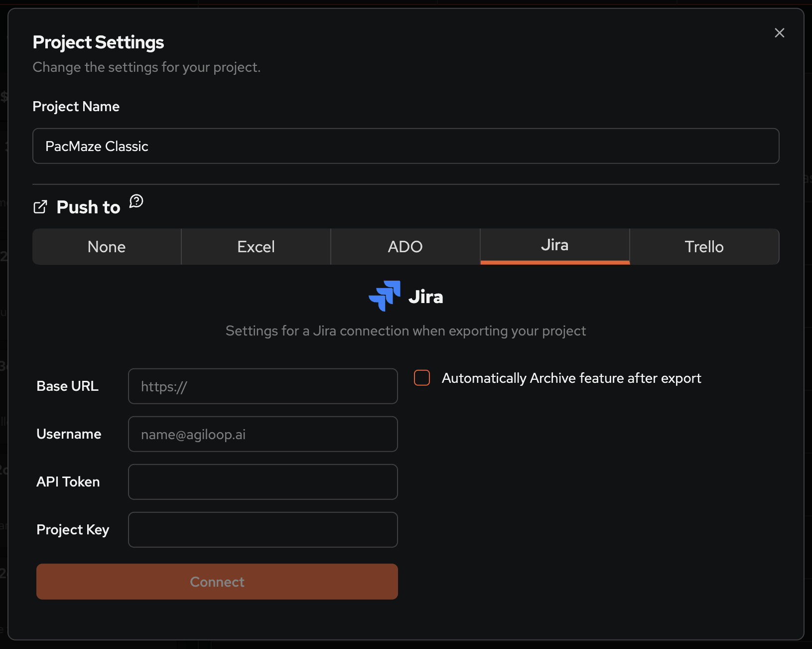Click the 'Username' label

pyautogui.click(x=69, y=434)
